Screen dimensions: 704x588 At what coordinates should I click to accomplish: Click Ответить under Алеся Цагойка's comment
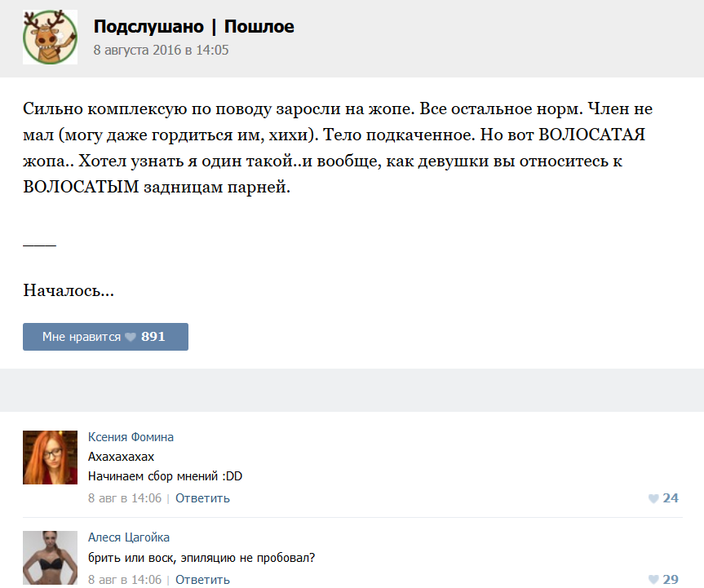click(x=202, y=580)
